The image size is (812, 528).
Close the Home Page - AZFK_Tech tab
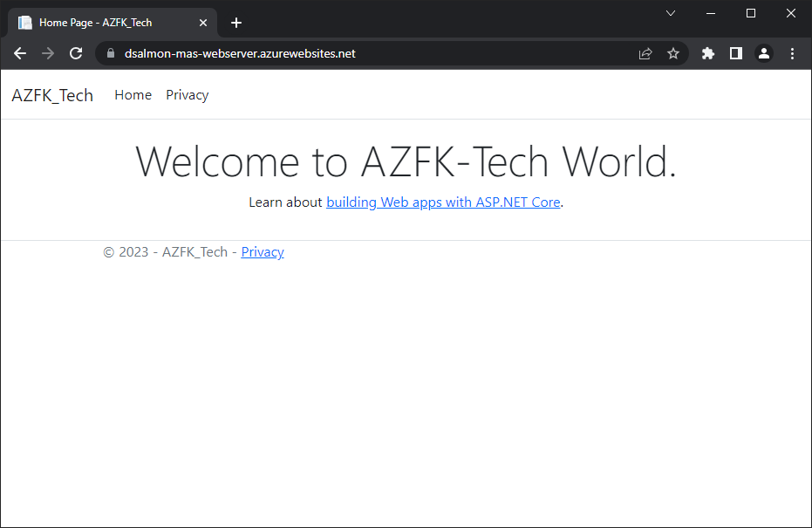203,23
